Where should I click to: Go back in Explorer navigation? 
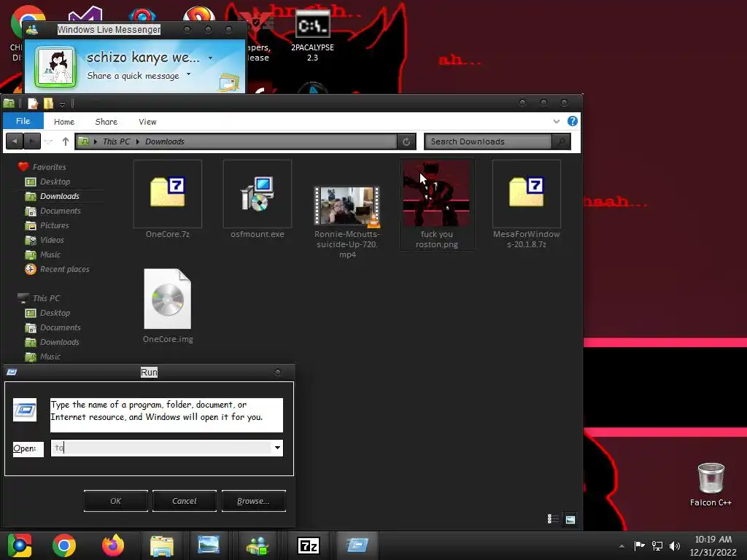15,141
